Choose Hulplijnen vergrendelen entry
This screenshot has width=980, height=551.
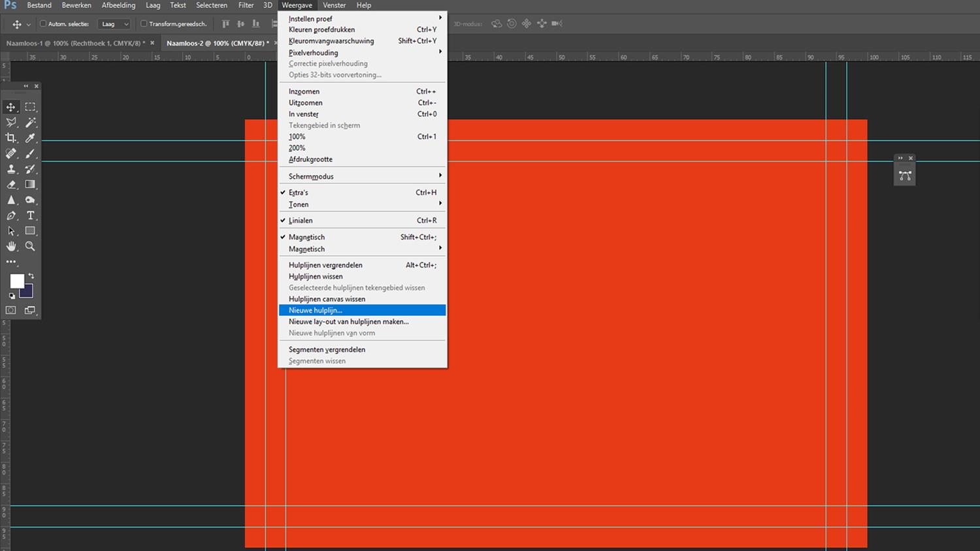(x=363, y=265)
